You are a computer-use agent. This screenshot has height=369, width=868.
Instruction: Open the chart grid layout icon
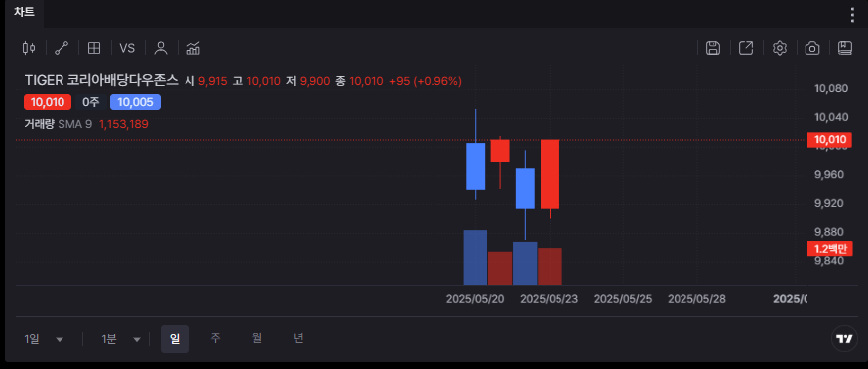point(94,48)
